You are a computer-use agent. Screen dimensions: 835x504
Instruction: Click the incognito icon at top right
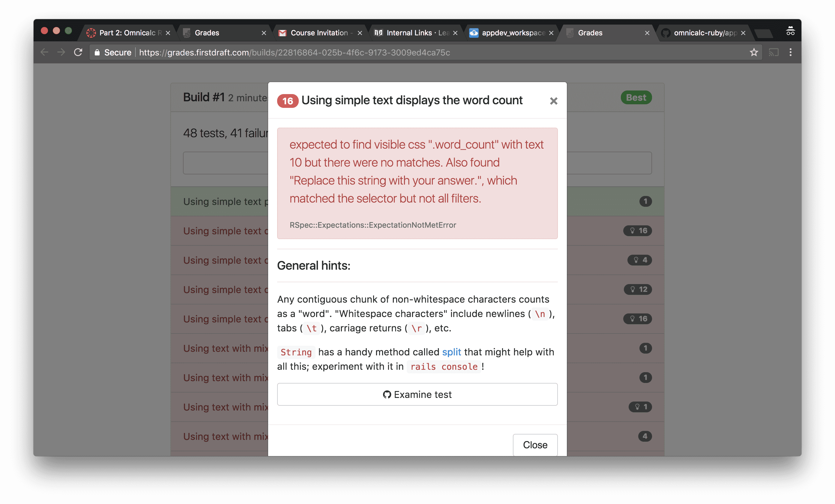(x=790, y=31)
